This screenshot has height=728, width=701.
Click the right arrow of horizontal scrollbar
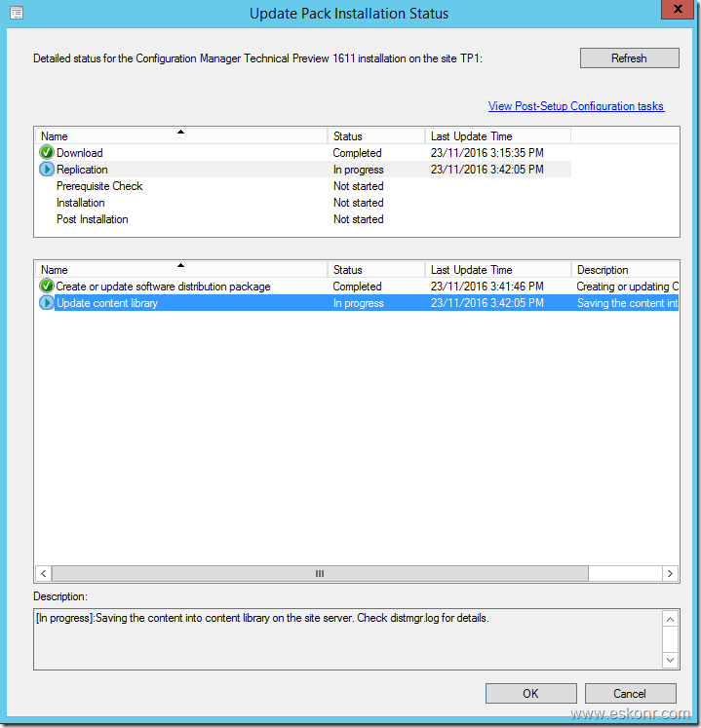click(670, 573)
